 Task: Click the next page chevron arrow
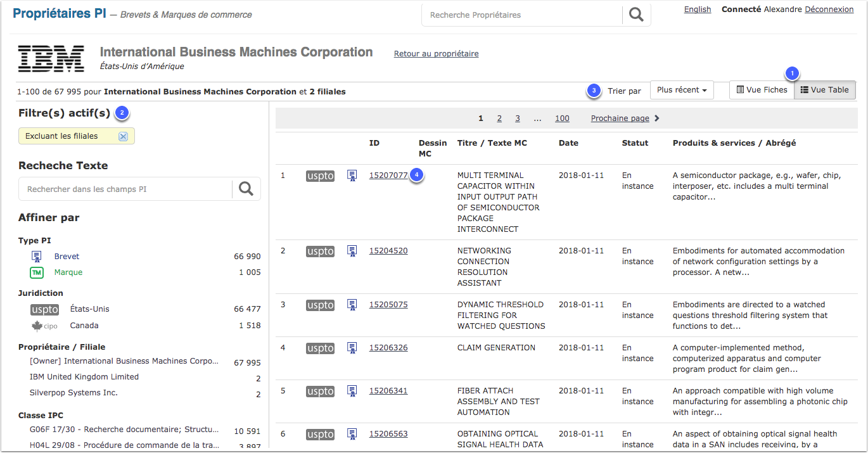coord(657,118)
